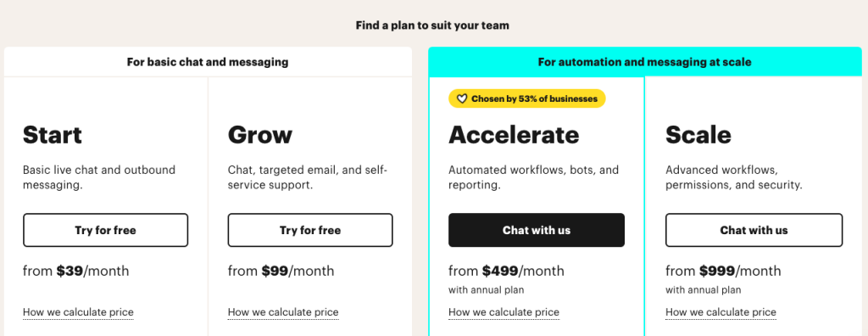Open How we calculate price for Accelerate
This screenshot has width=868, height=336.
click(504, 312)
